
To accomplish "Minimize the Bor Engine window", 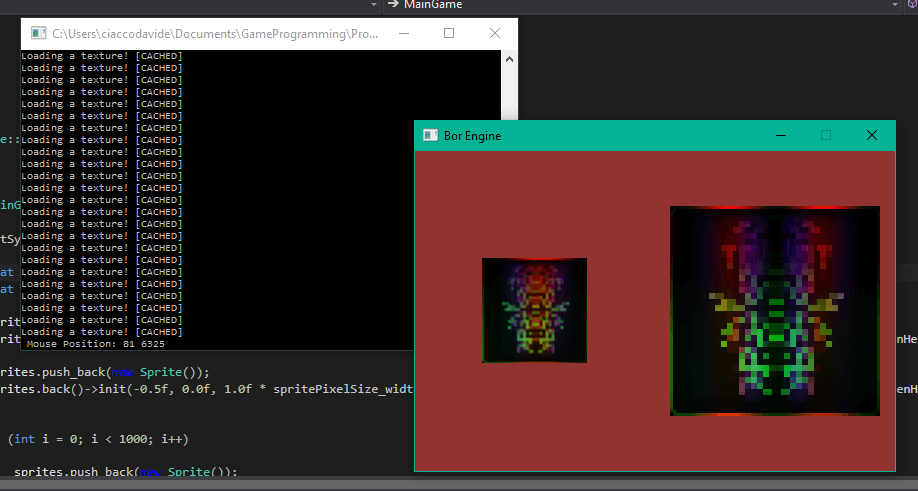I will click(780, 135).
